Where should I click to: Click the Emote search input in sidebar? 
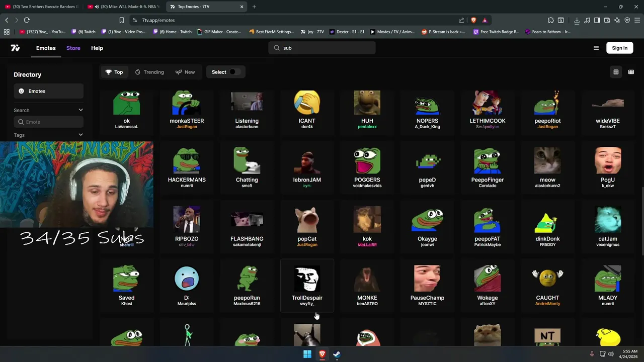(48, 122)
